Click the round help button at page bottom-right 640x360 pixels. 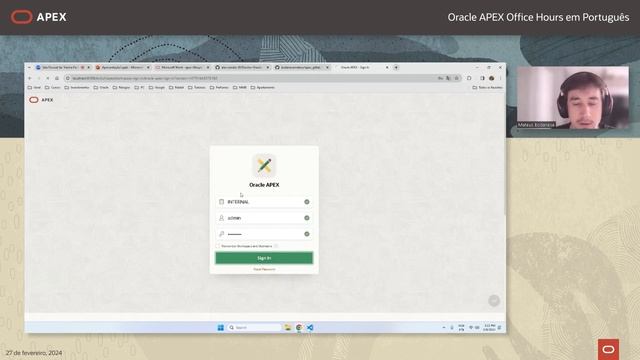494,301
